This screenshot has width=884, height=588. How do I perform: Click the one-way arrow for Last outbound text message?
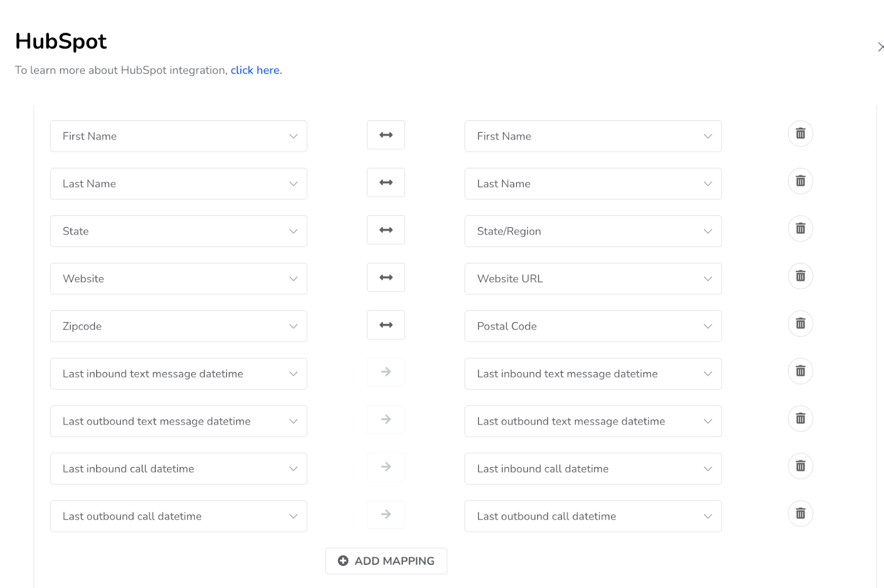click(386, 420)
